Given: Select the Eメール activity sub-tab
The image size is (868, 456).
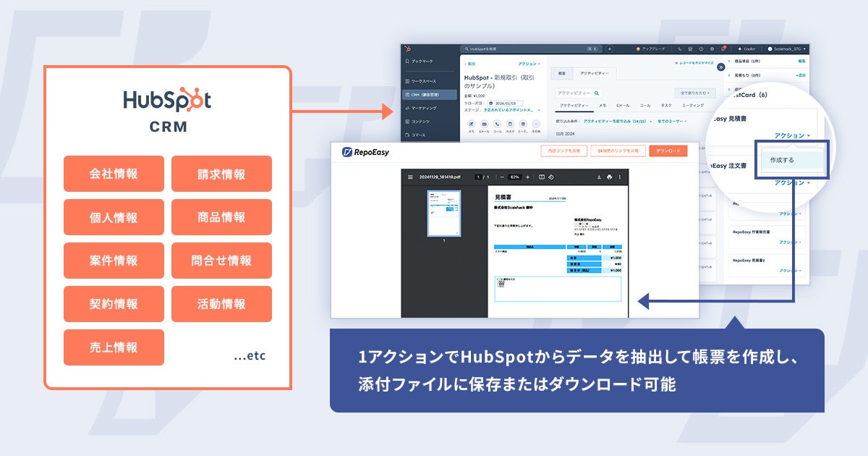Looking at the screenshot, I should [622, 105].
